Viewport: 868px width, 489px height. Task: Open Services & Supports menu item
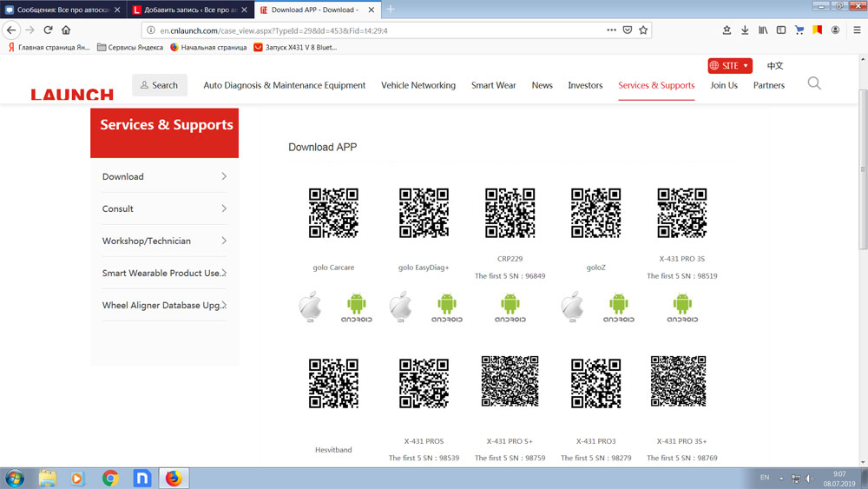click(x=656, y=85)
